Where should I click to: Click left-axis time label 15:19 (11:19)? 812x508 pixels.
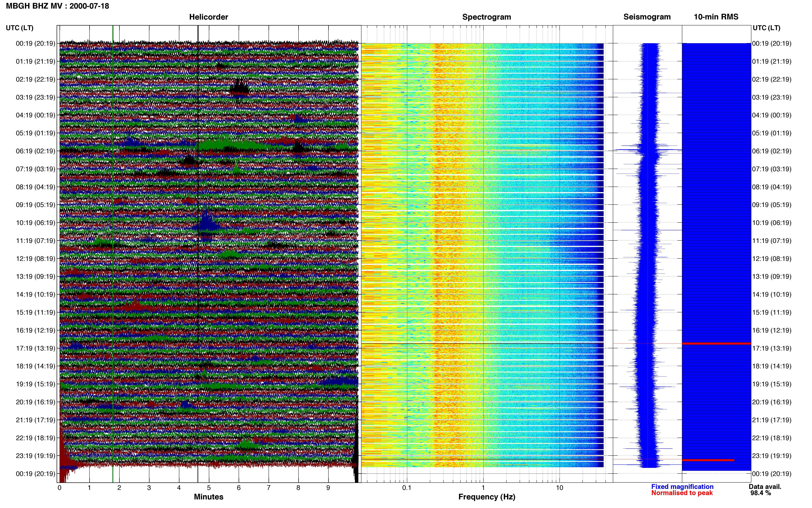click(36, 313)
